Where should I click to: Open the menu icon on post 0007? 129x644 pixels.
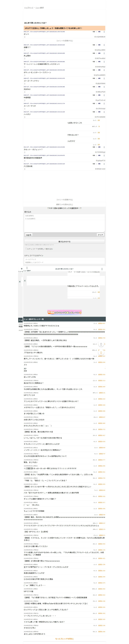104,87
